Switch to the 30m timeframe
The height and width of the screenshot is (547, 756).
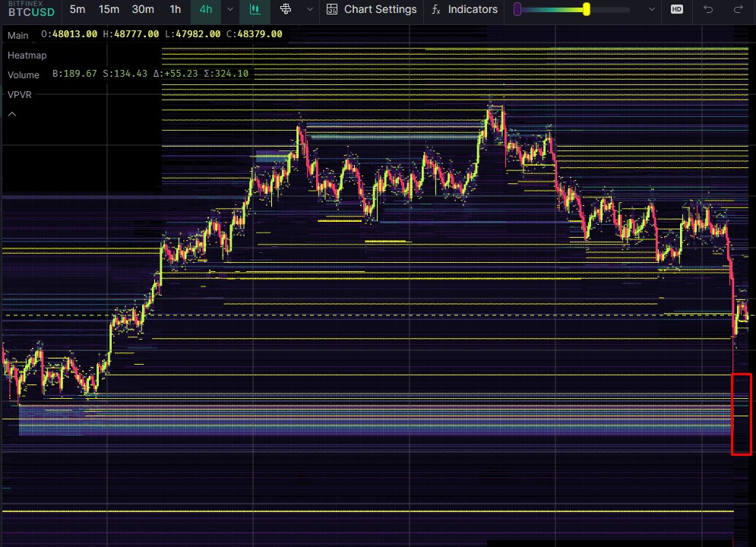(x=143, y=9)
